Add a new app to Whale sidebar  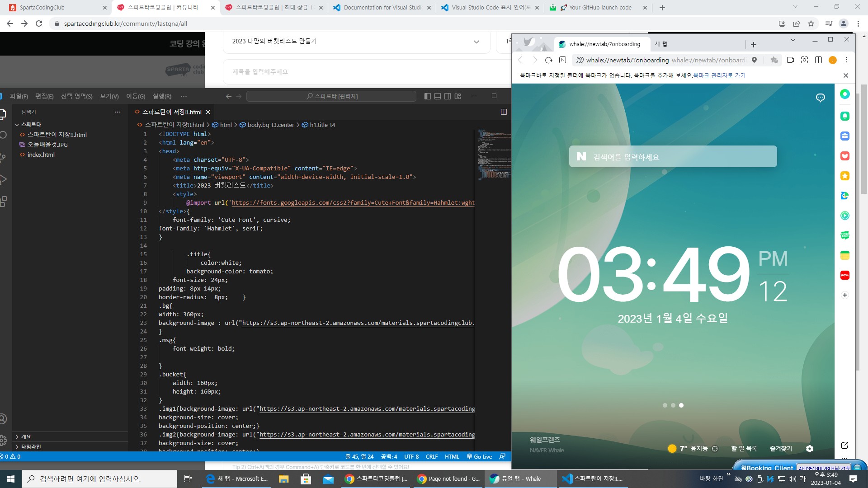point(844,295)
